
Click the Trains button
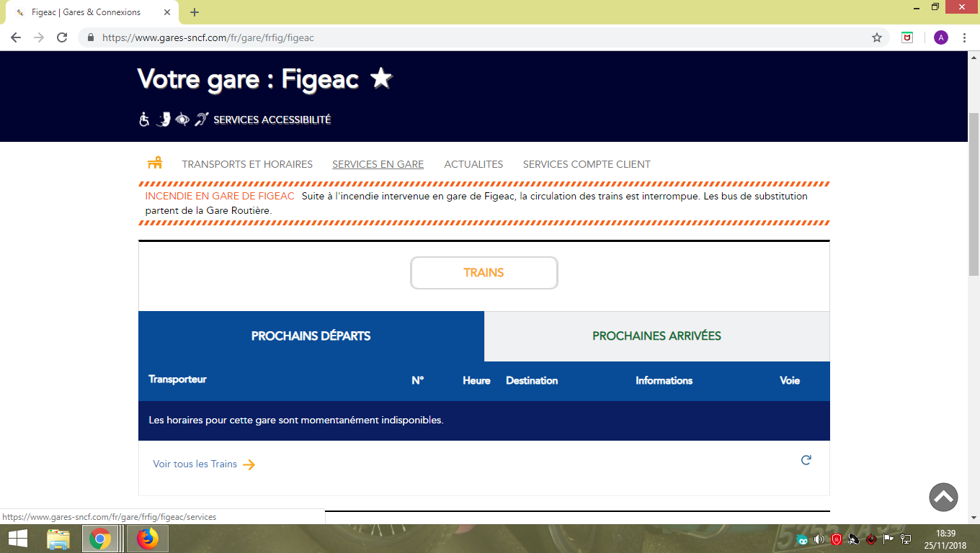click(x=484, y=273)
